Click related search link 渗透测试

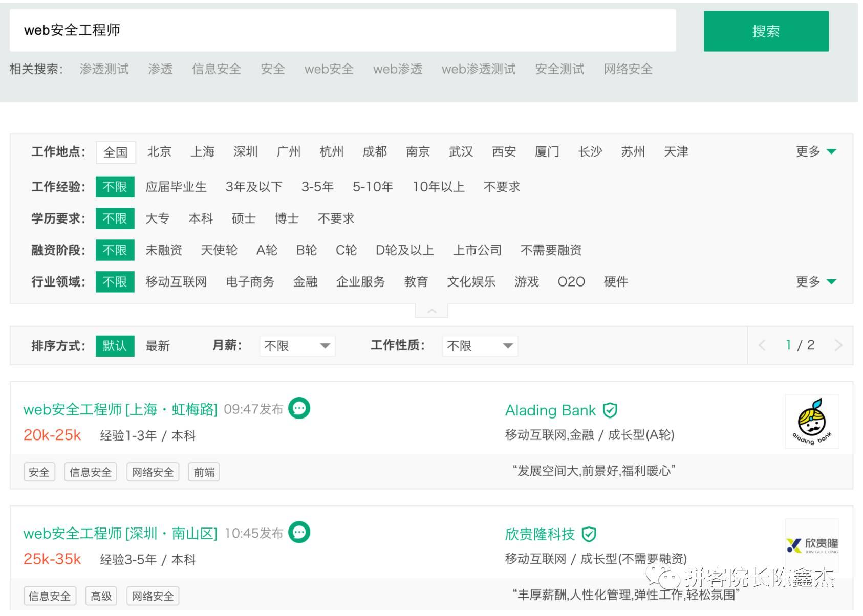pos(104,69)
